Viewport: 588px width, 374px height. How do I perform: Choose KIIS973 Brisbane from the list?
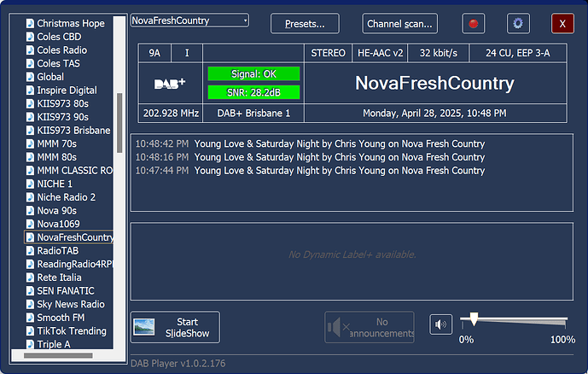tap(73, 131)
